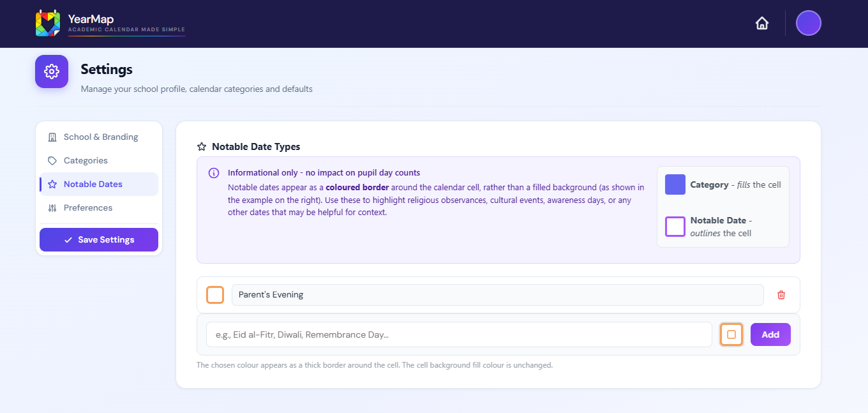Focus the new notable date name input

pos(459,334)
